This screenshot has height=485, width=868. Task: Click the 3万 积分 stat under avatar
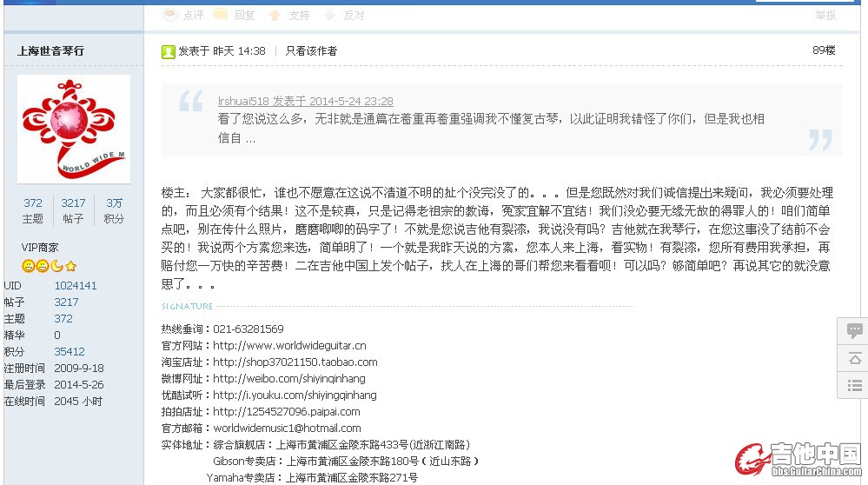[114, 203]
